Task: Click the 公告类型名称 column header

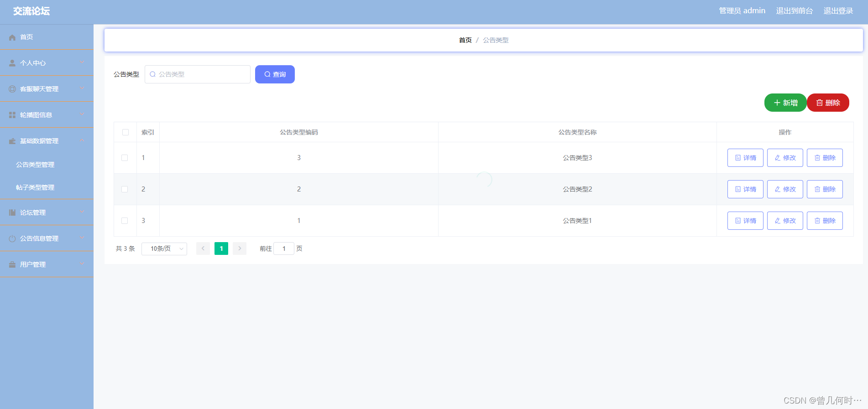Action: click(577, 132)
